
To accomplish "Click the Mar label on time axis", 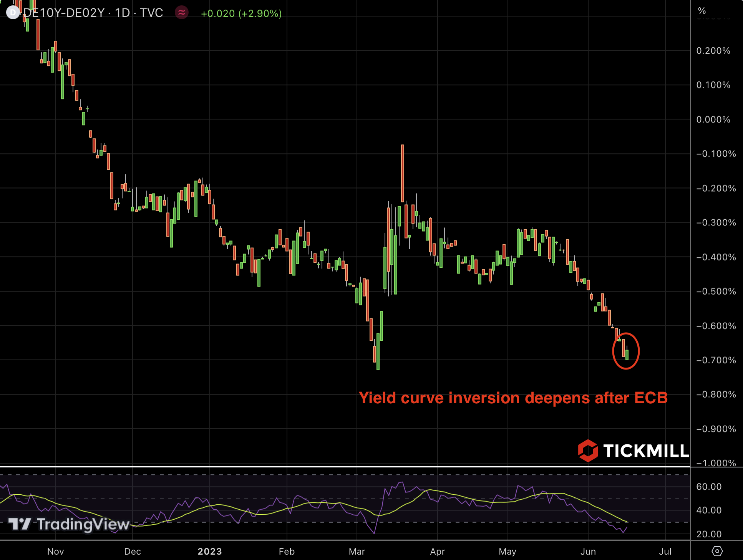I will coord(357,552).
